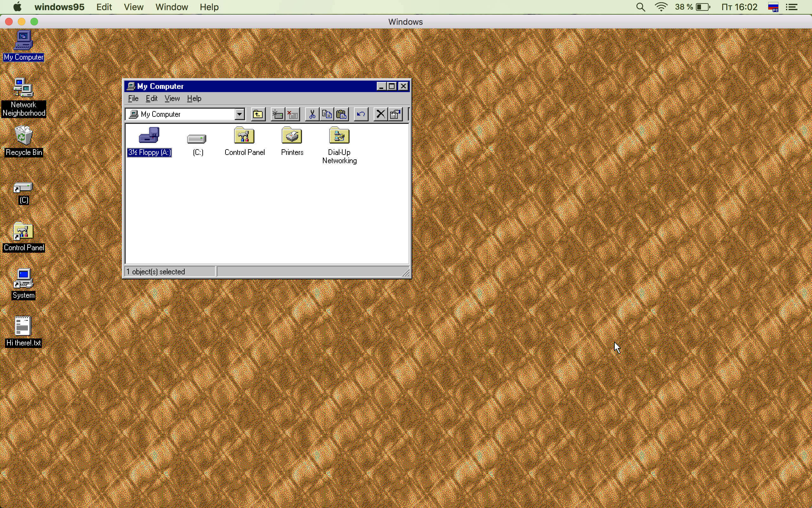Click the Wi-Fi status icon
812x508 pixels.
tap(661, 7)
